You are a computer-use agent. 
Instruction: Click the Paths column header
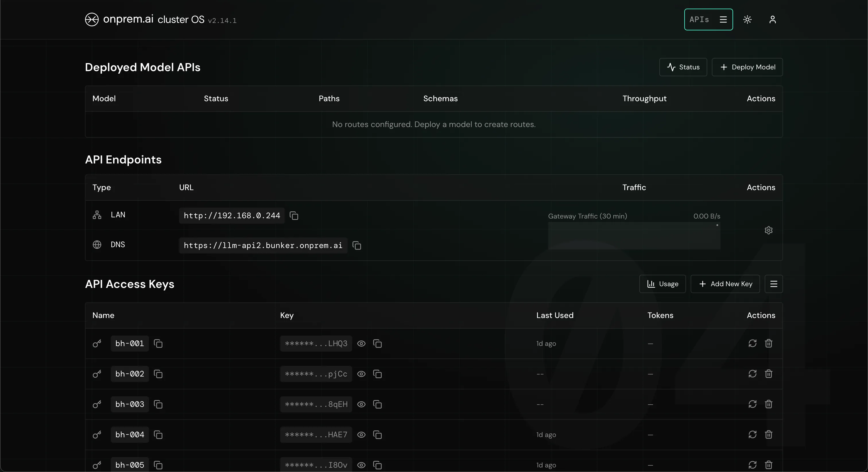pyautogui.click(x=329, y=99)
